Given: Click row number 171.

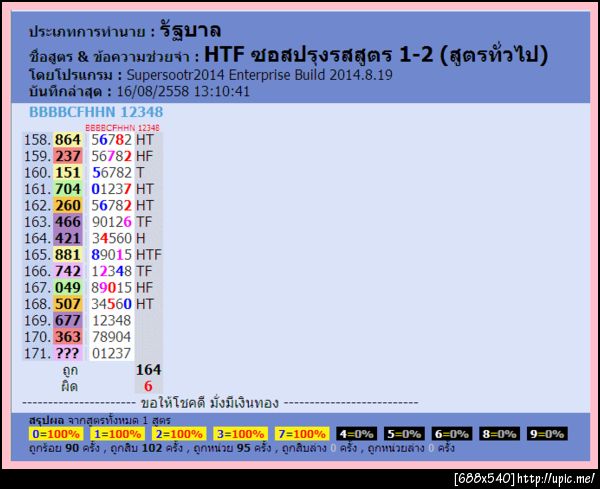Looking at the screenshot, I should (x=38, y=354).
